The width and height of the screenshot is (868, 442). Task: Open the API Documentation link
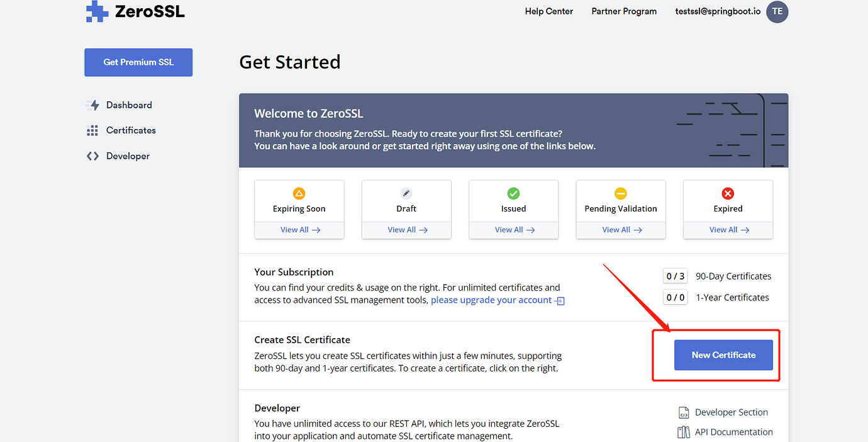pyautogui.click(x=734, y=432)
